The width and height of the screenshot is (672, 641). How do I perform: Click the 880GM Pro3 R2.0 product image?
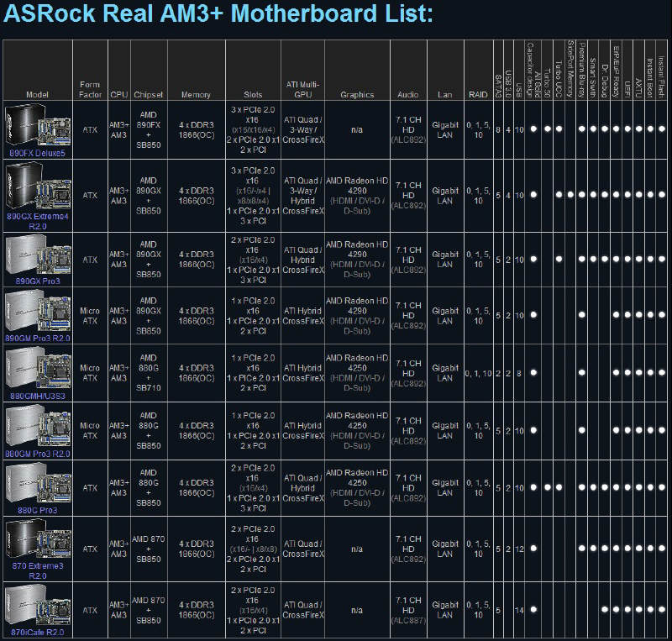point(38,426)
